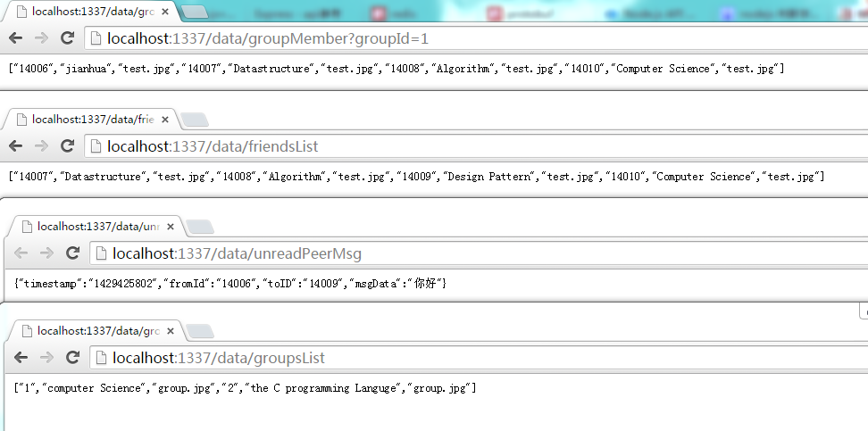Close the friendsList tab
This screenshot has height=431, width=868.
[x=166, y=120]
